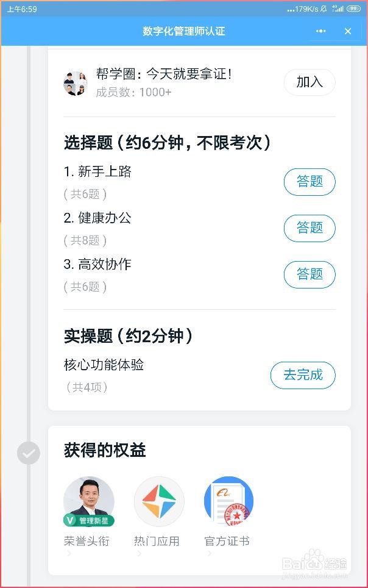
Task: Go complete 核心功能体验 tasks
Action: coord(303,375)
